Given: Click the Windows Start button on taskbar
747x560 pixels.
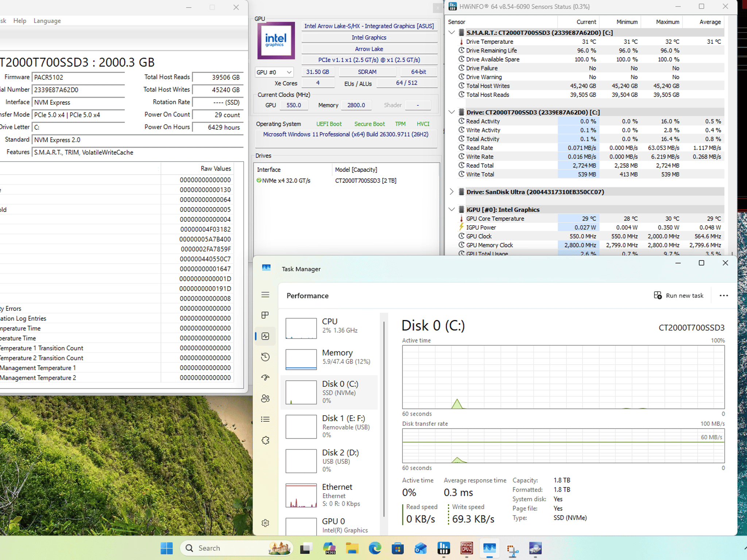Looking at the screenshot, I should pyautogui.click(x=167, y=548).
